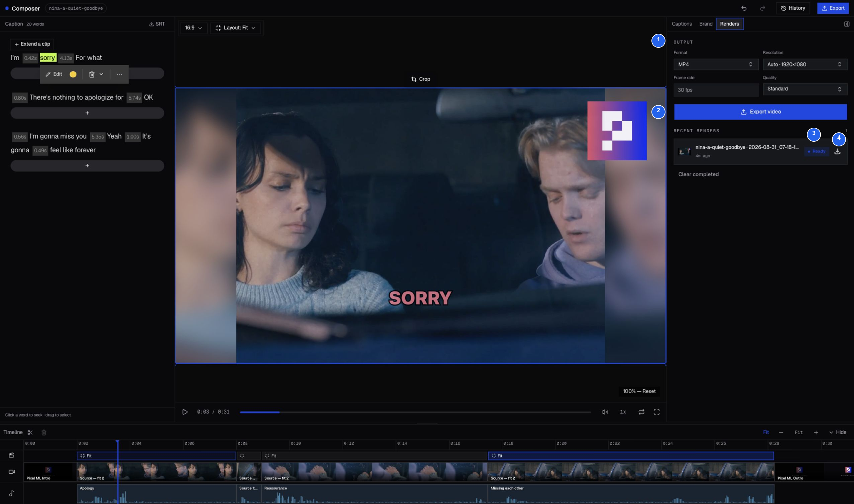854x504 pixels.
Task: Click the Ready status badge
Action: point(817,151)
